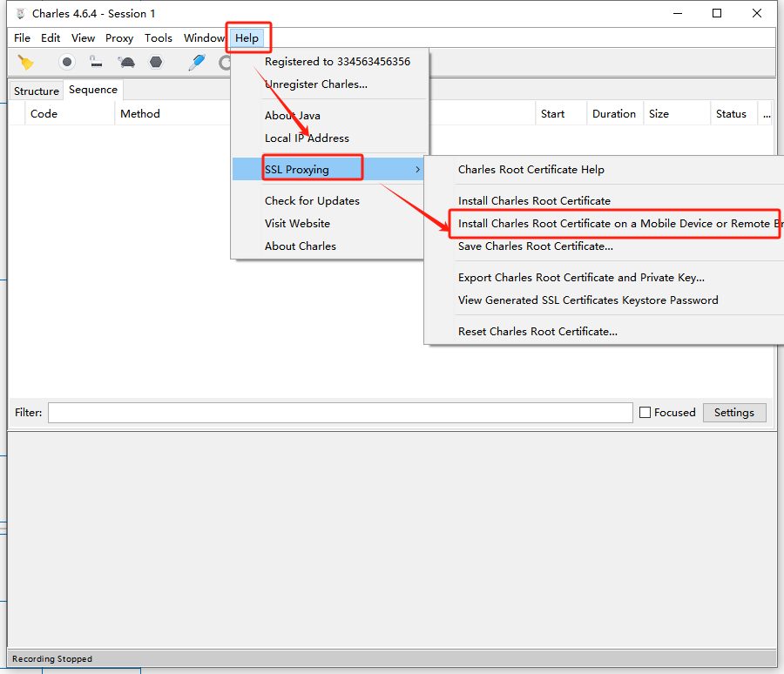Minimize the Charles window
The height and width of the screenshot is (674, 784).
coord(678,14)
